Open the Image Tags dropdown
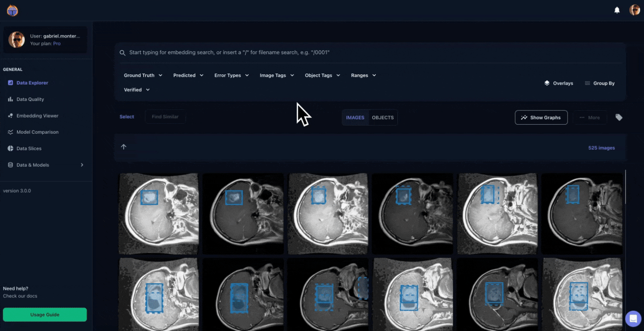 click(x=277, y=75)
